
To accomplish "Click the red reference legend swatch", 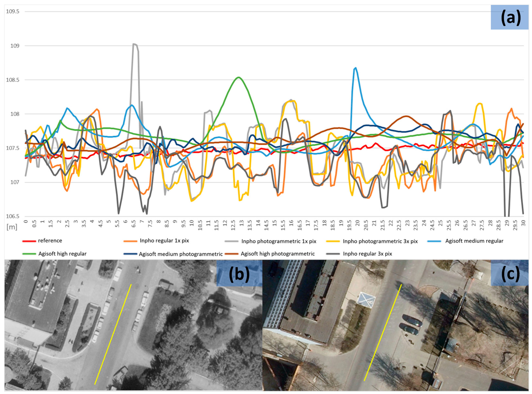I will pyautogui.click(x=29, y=241).
